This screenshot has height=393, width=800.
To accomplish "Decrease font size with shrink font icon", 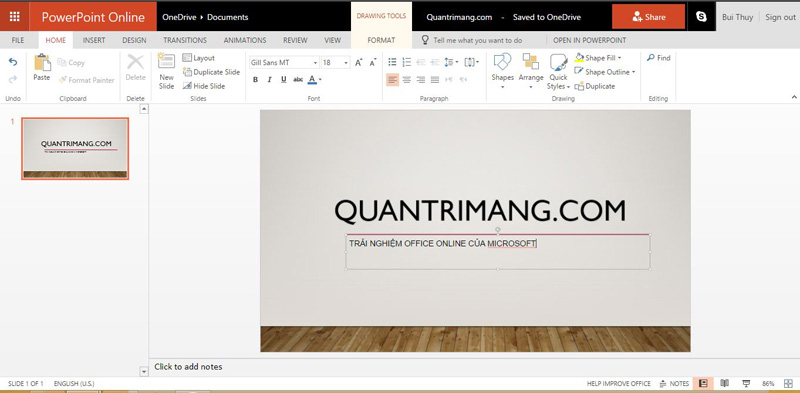I will point(373,62).
